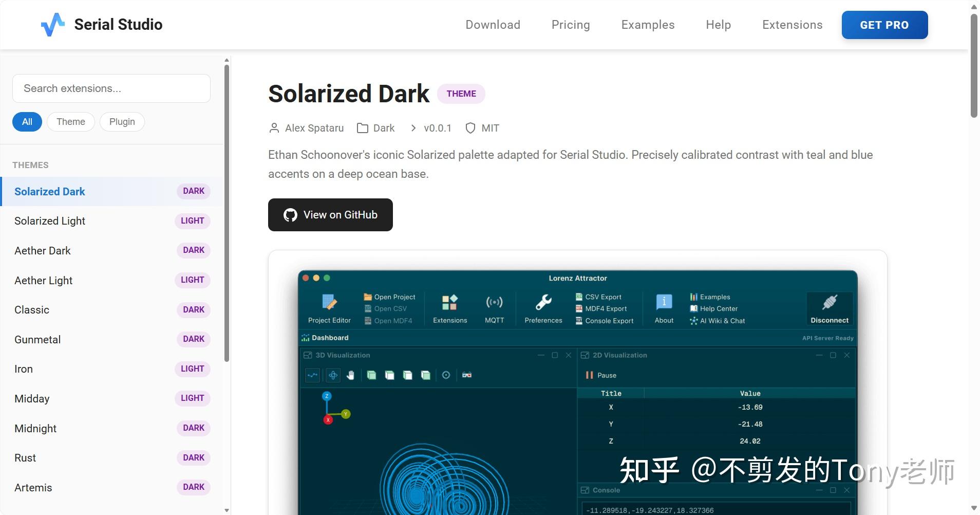Click the sidebar scrollbar up arrow
980x515 pixels.
(227, 60)
